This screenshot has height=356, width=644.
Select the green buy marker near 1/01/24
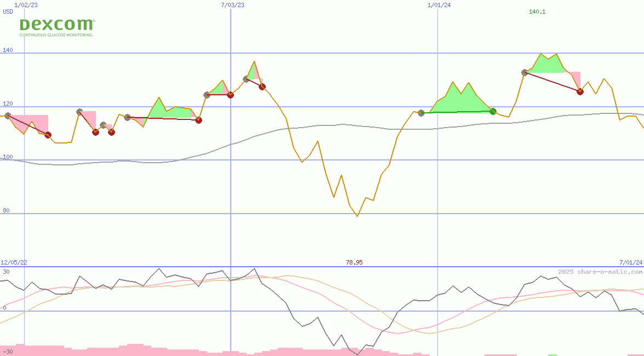(493, 111)
